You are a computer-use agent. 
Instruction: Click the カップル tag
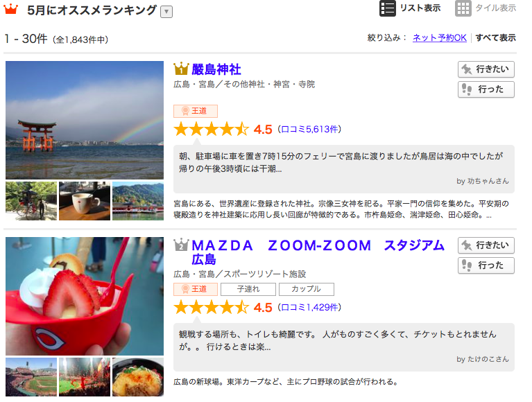[307, 289]
